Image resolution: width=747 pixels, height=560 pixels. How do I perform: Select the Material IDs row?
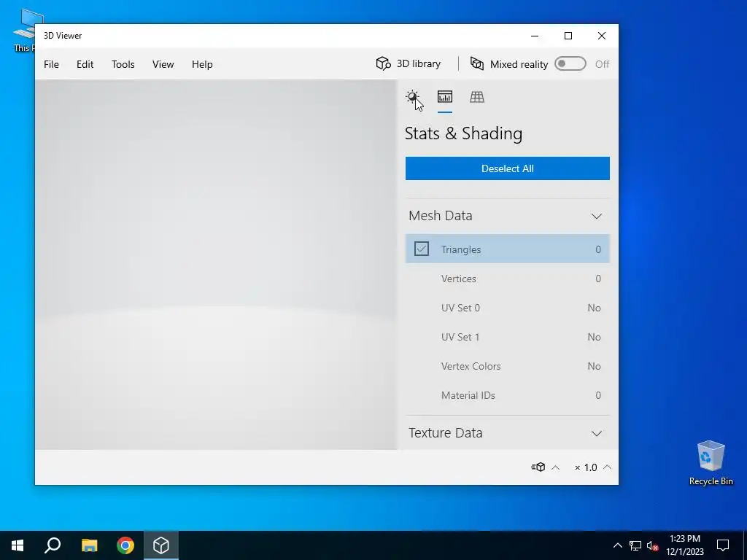(x=508, y=395)
